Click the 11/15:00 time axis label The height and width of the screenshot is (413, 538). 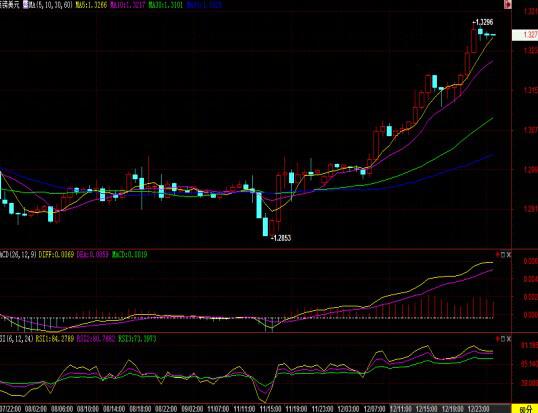[271, 409]
